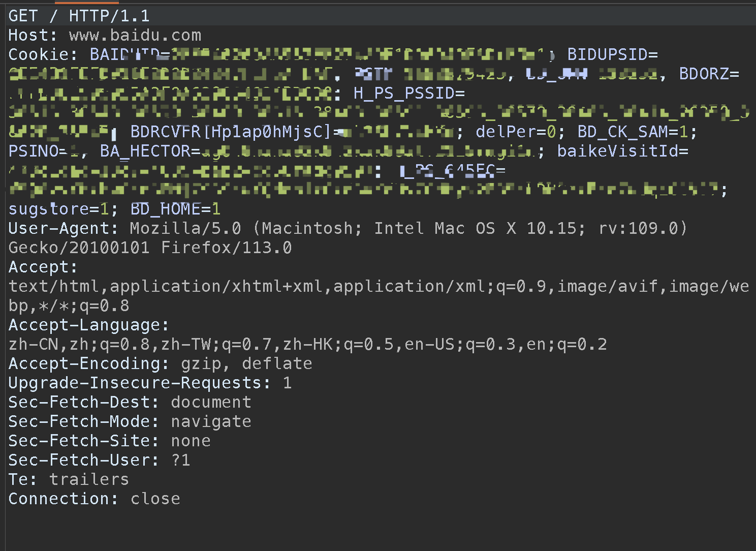Screen dimensions: 756x551
Task: Click the BIDUPSID cookie name
Action: pyautogui.click(x=608, y=54)
